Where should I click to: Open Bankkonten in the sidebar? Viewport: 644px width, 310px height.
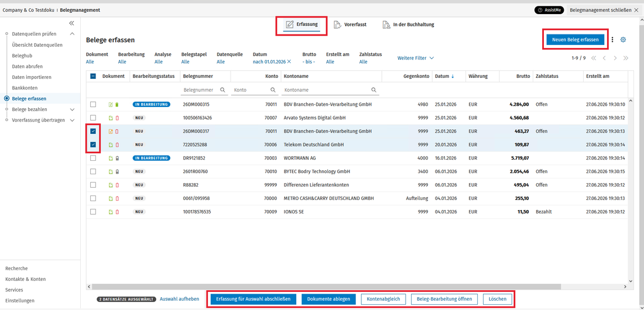(x=25, y=88)
